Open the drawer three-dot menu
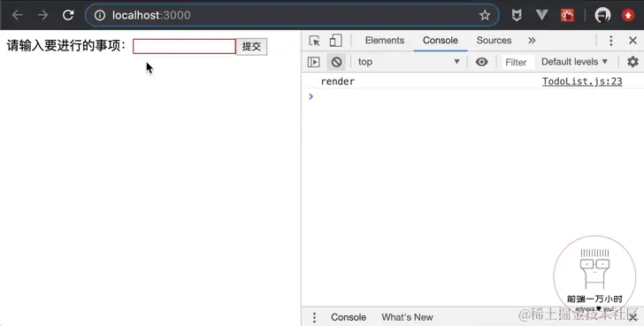 314,317
